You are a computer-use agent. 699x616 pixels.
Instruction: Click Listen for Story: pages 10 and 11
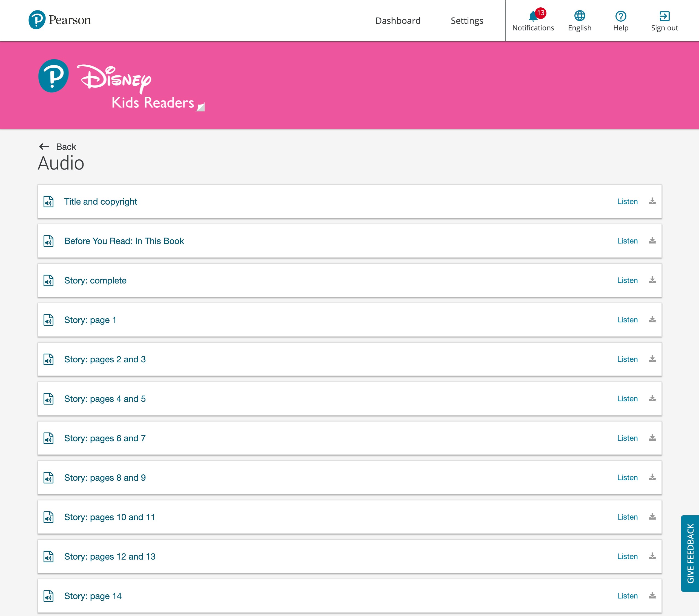627,517
